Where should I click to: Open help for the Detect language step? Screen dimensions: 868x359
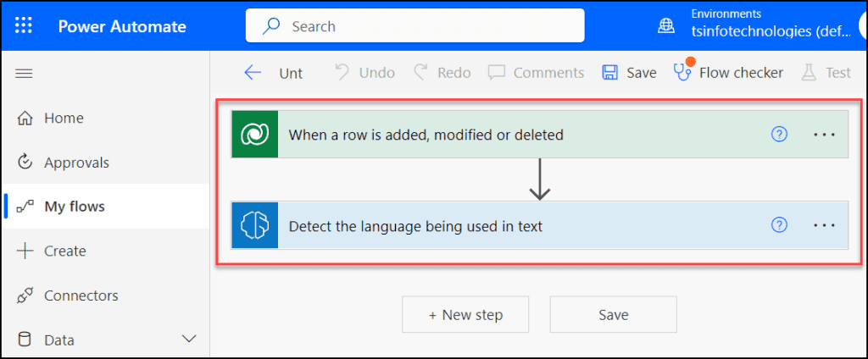pyautogui.click(x=779, y=225)
